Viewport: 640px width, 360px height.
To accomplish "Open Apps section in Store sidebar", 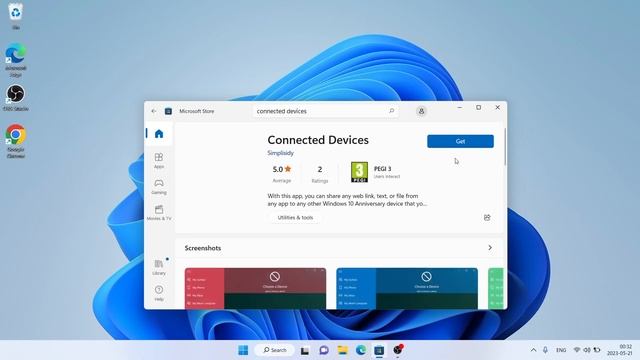I will point(159,161).
